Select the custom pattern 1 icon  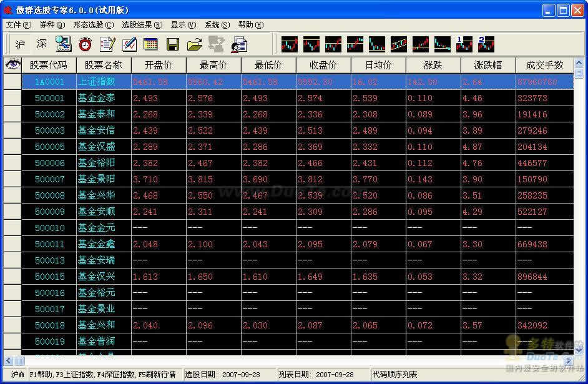coord(464,44)
